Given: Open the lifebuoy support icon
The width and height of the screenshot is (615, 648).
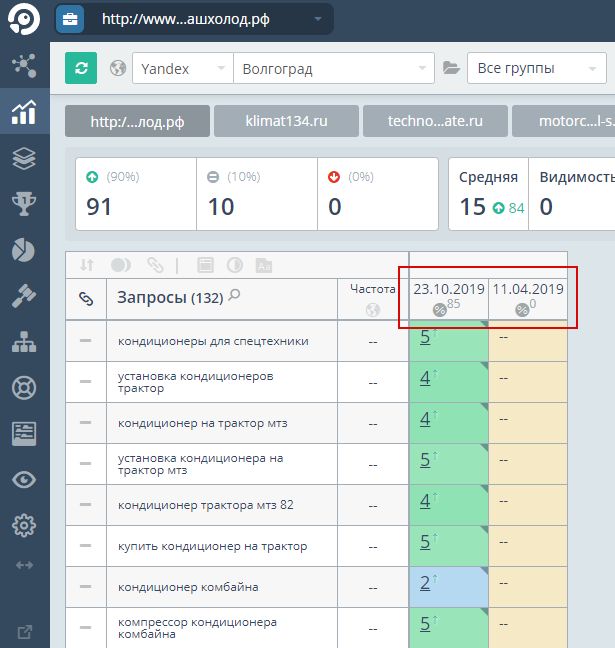Looking at the screenshot, I should point(24,388).
